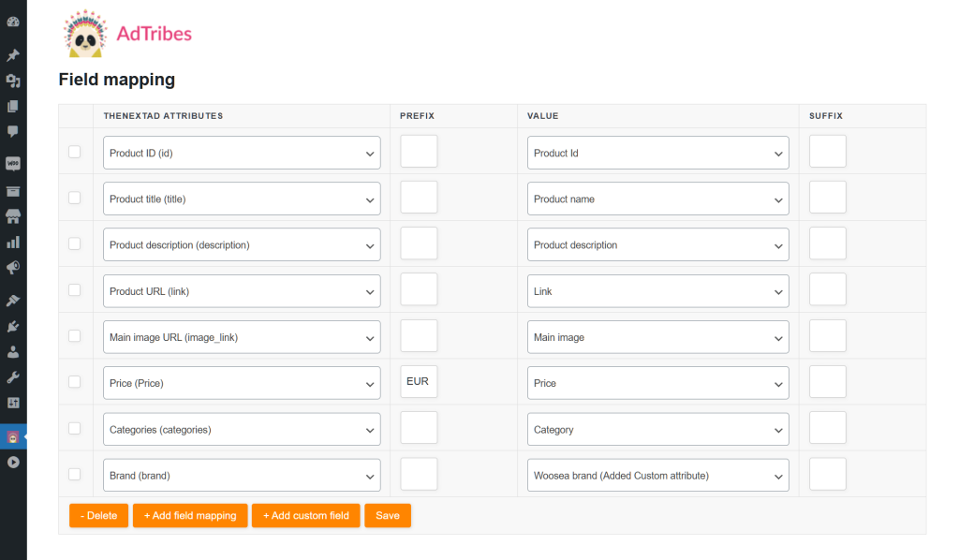The image size is (959, 560).
Task: Open the Analytics bar-chart icon
Action: 13,243
